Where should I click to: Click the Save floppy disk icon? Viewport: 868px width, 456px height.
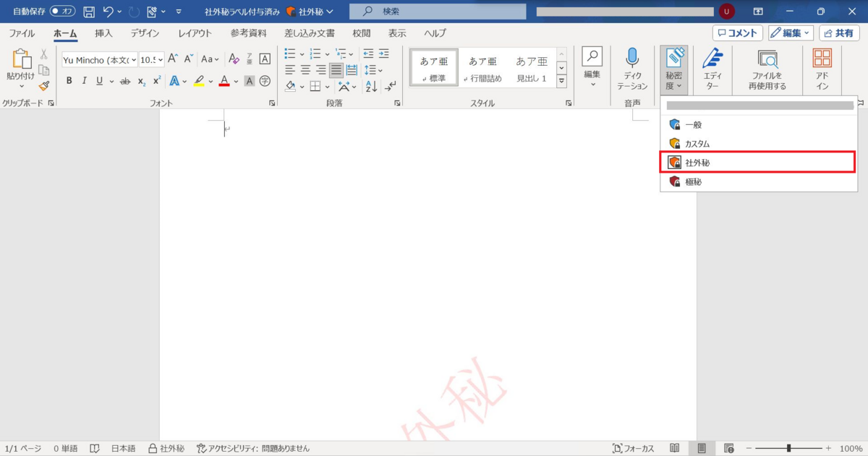89,12
